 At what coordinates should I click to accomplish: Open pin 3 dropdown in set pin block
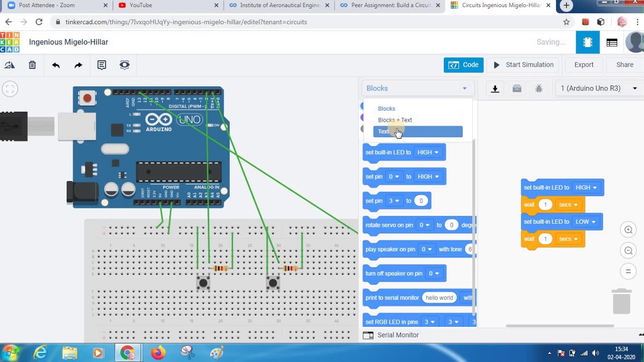click(394, 201)
